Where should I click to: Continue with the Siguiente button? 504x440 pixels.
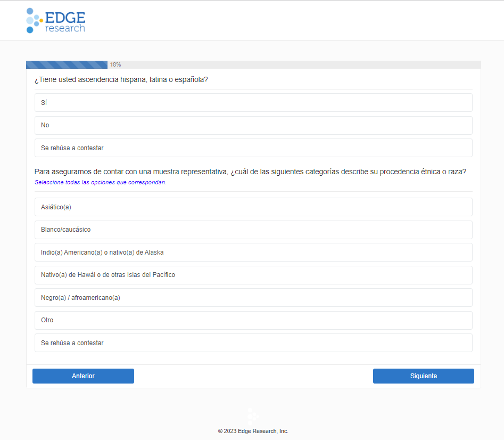pyautogui.click(x=423, y=376)
